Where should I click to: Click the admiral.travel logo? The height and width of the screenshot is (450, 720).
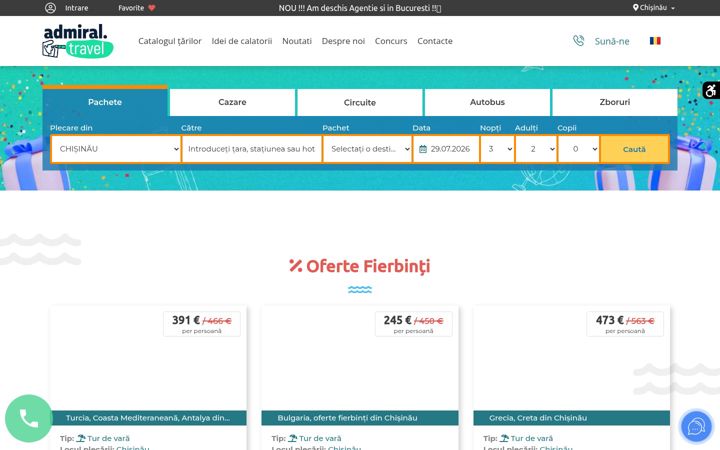(78, 41)
